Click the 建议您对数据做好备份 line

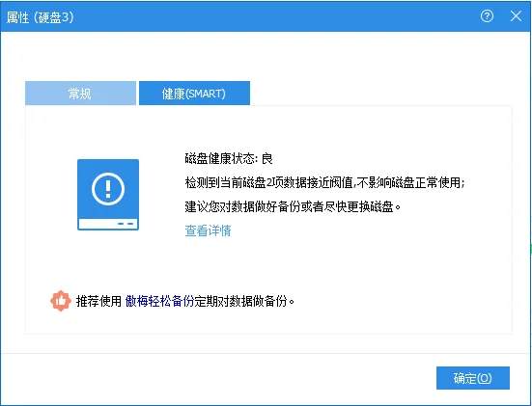click(x=293, y=206)
